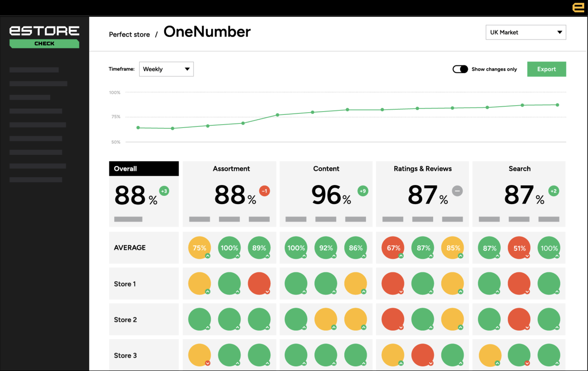Viewport: 588px width, 371px height.
Task: Click the Export button
Action: point(546,69)
